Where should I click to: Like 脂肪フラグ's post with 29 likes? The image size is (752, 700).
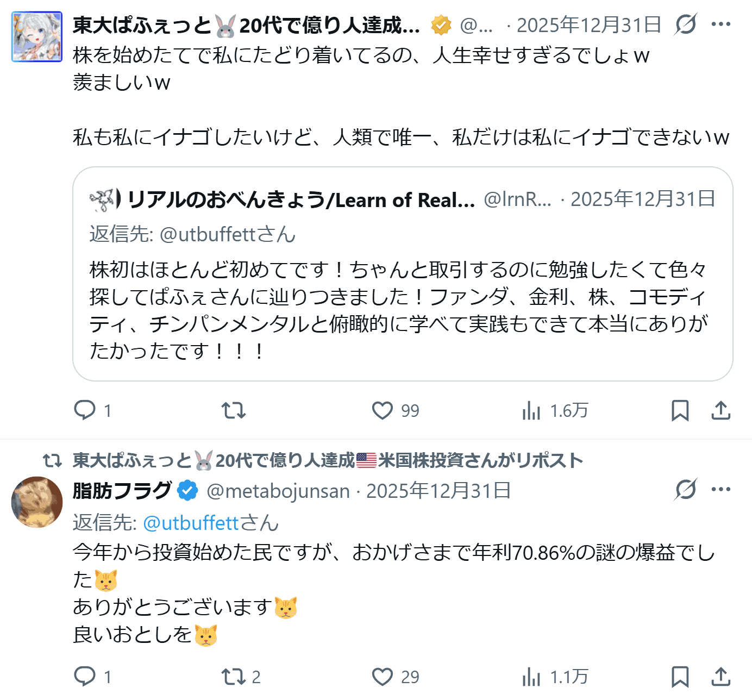[383, 677]
